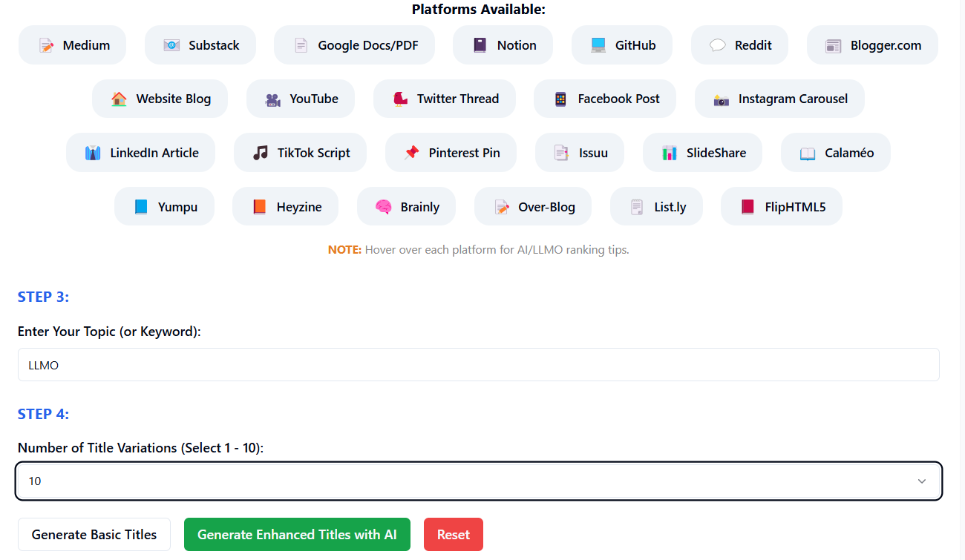Pick the Blogger.com platform label
Image resolution: width=965 pixels, height=560 pixels.
click(886, 45)
